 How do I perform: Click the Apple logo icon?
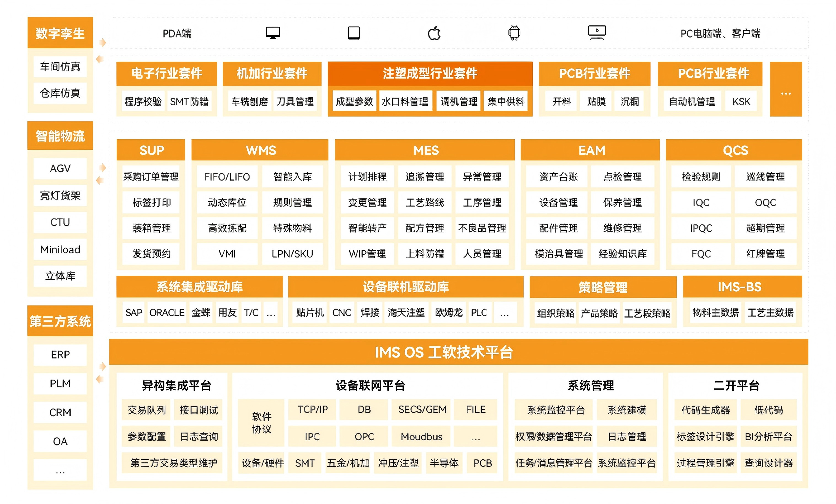click(434, 33)
